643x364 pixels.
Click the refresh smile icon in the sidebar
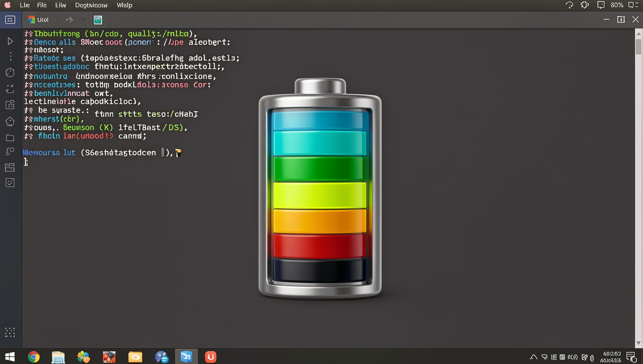(x=10, y=89)
